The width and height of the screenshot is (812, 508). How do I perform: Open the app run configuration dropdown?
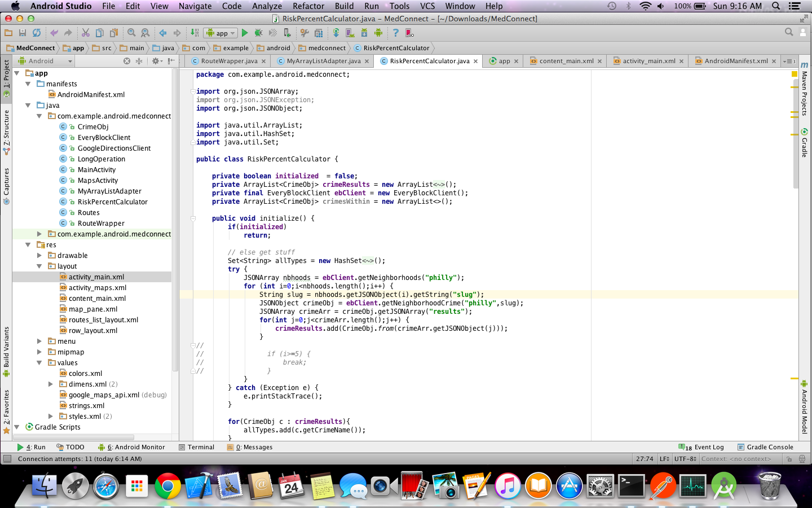tap(221, 33)
